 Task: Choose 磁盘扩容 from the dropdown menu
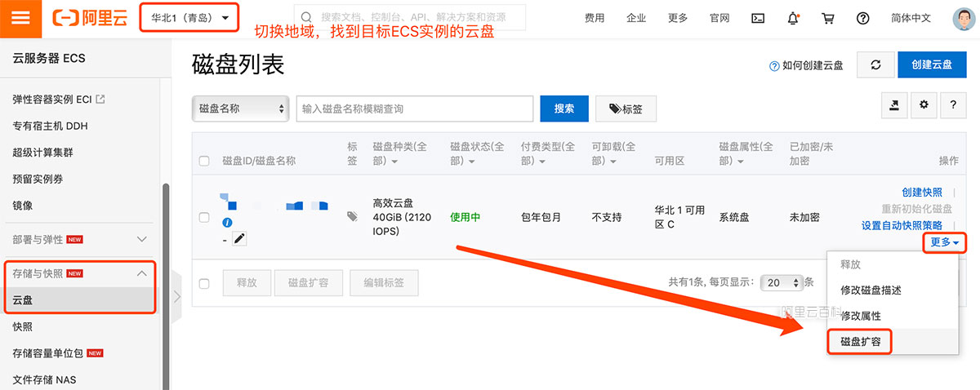click(859, 342)
